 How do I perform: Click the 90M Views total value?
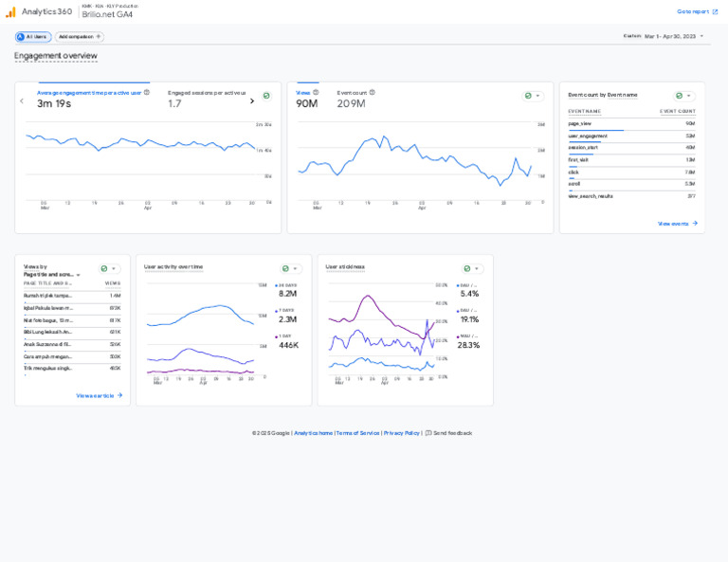click(x=307, y=103)
